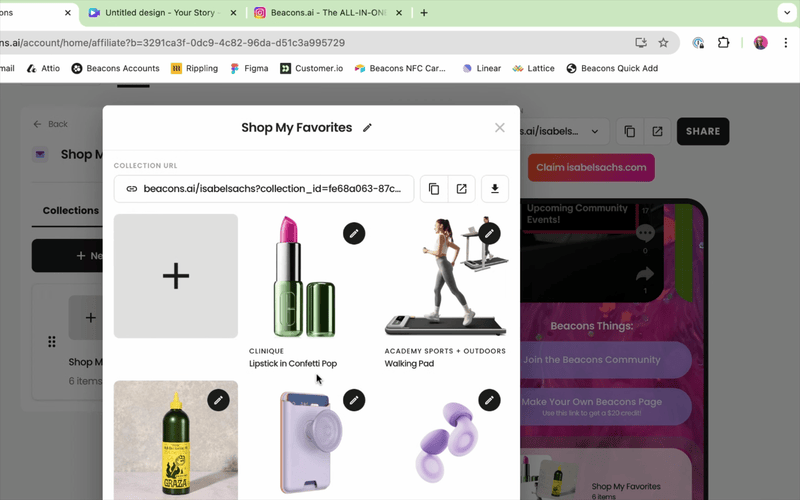Edit the purple earplugs item
This screenshot has width=800, height=500.
pyautogui.click(x=489, y=400)
